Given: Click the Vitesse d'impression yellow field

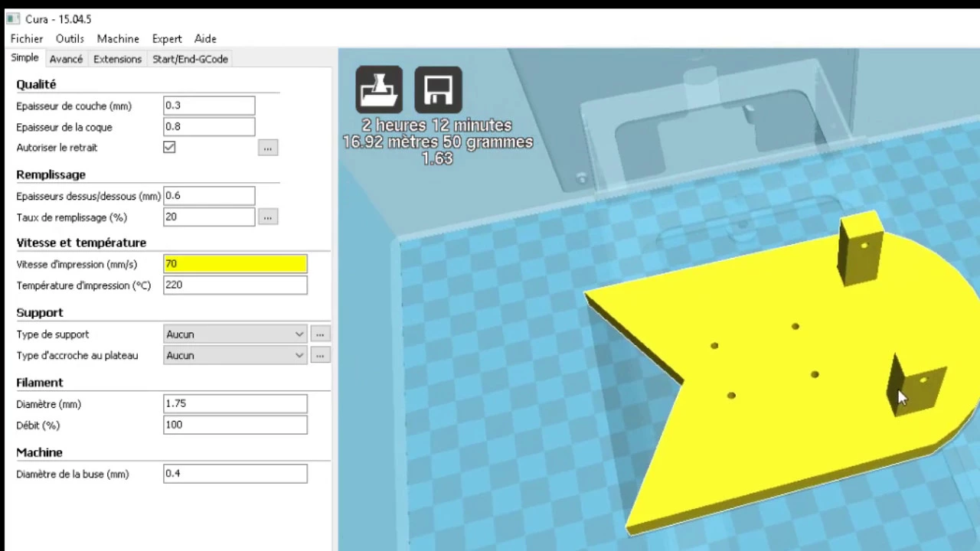Looking at the screenshot, I should (235, 264).
